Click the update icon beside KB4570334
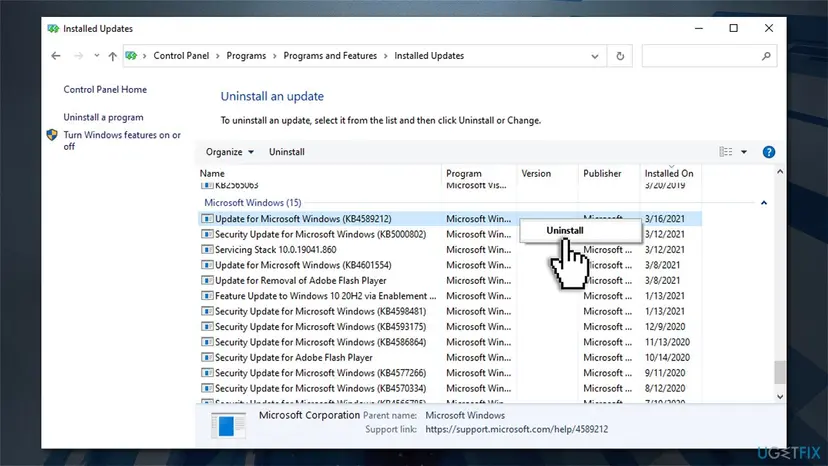 (x=207, y=388)
